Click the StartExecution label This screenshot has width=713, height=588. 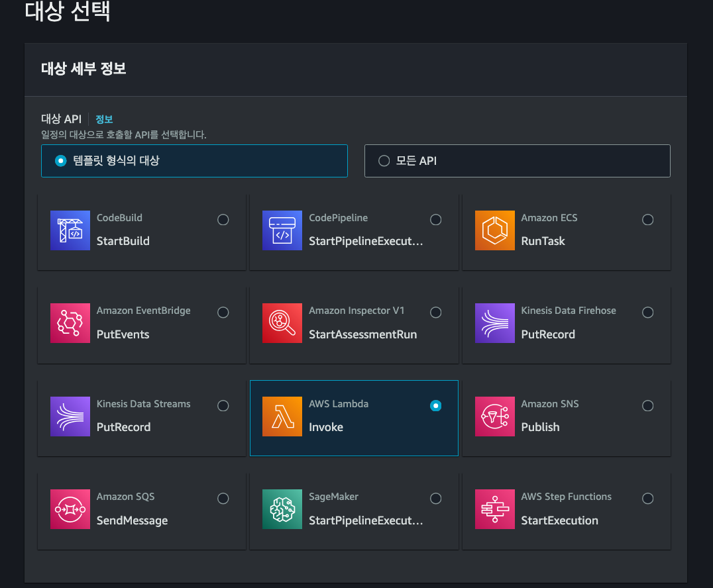coord(559,520)
